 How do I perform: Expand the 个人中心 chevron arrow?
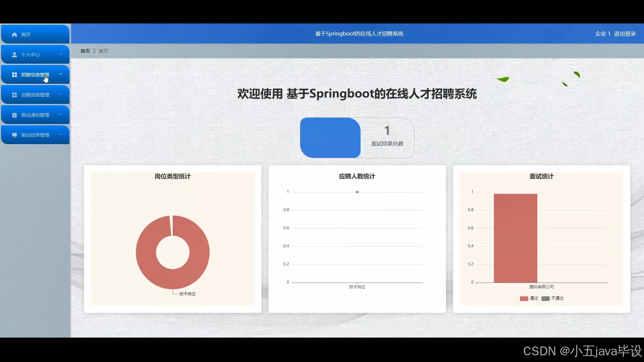[61, 54]
